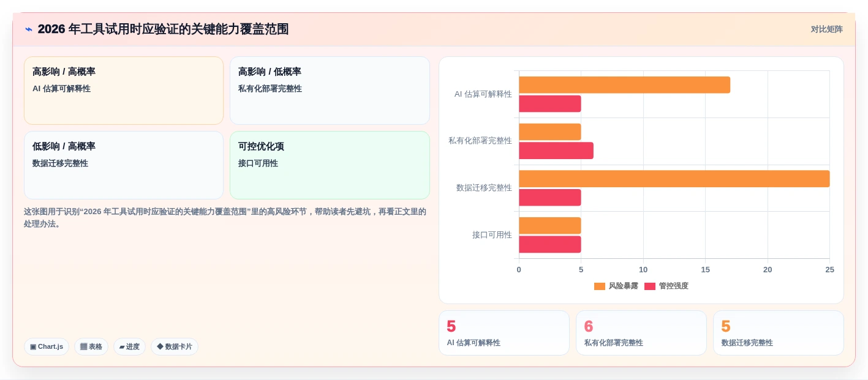868x380 pixels.
Task: Click the chart y-axis label 私有化部署完整性
Action: (480, 141)
